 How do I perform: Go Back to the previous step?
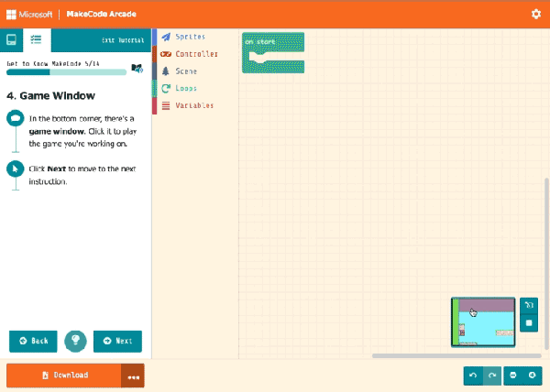[33, 342]
